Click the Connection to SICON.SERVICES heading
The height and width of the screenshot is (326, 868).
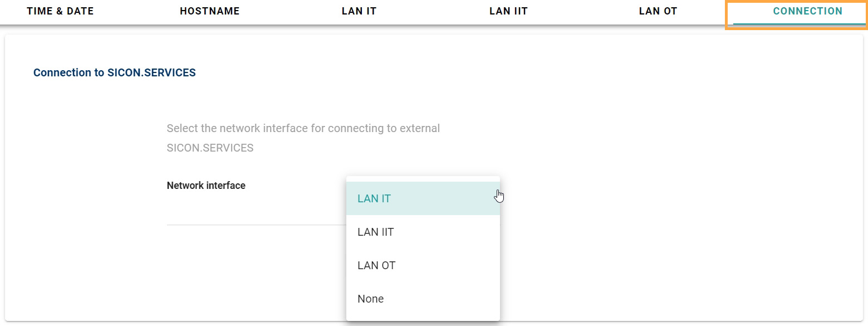115,73
